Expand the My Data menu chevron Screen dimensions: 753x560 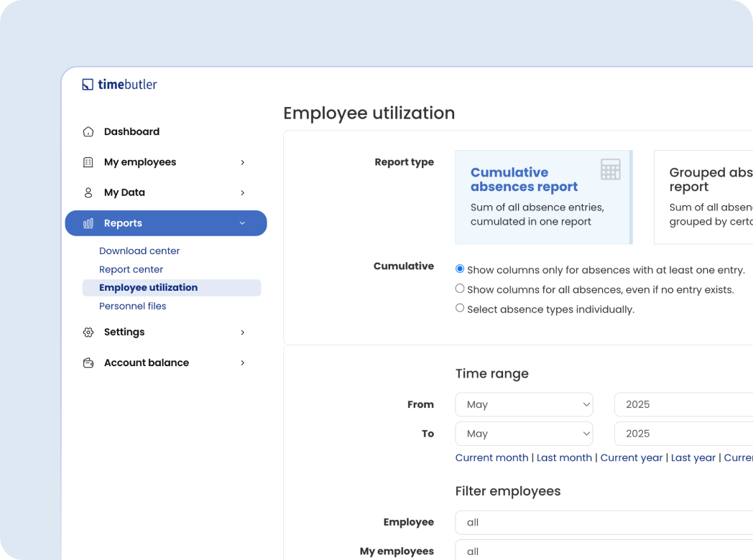coord(243,193)
